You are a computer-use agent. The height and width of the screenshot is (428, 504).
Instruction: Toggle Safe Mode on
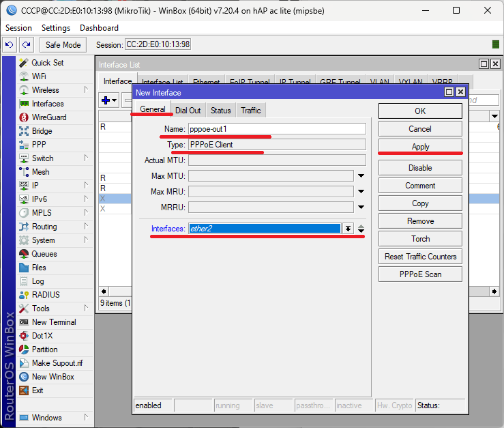click(63, 45)
